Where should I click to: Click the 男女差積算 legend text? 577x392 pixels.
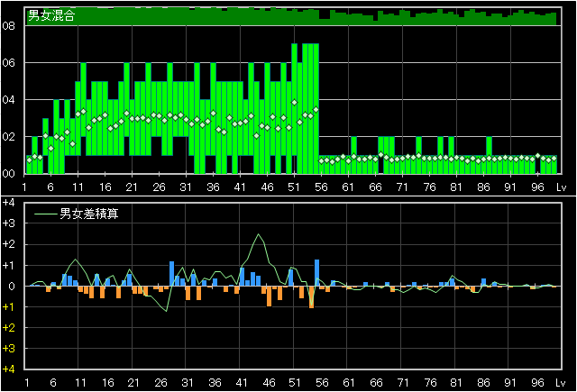tap(89, 214)
